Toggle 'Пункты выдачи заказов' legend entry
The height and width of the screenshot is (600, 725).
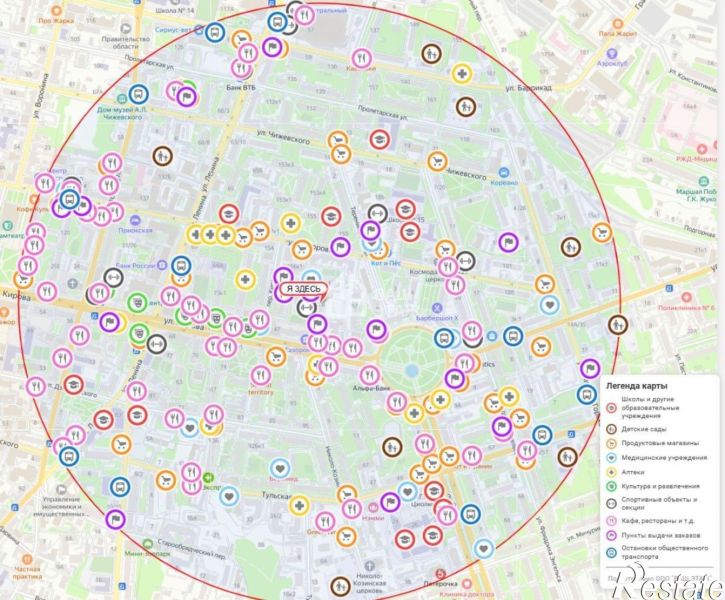pyautogui.click(x=653, y=535)
